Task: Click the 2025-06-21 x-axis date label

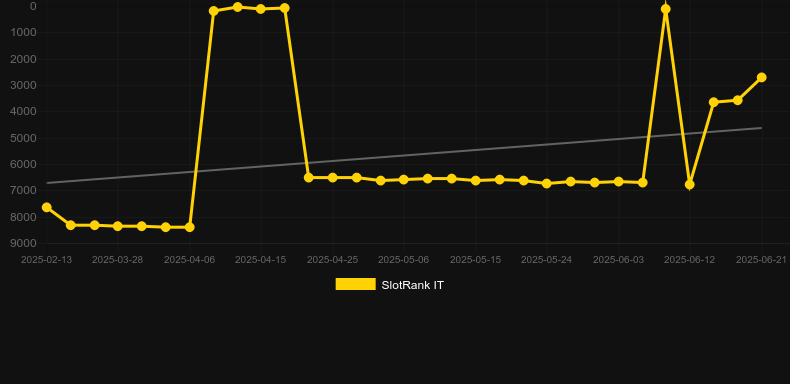Action: tap(761, 260)
